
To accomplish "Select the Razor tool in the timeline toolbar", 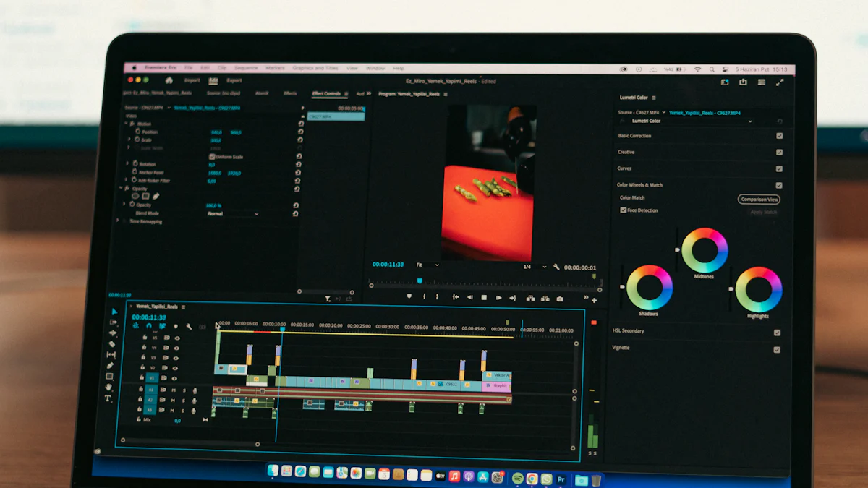I will click(x=113, y=342).
